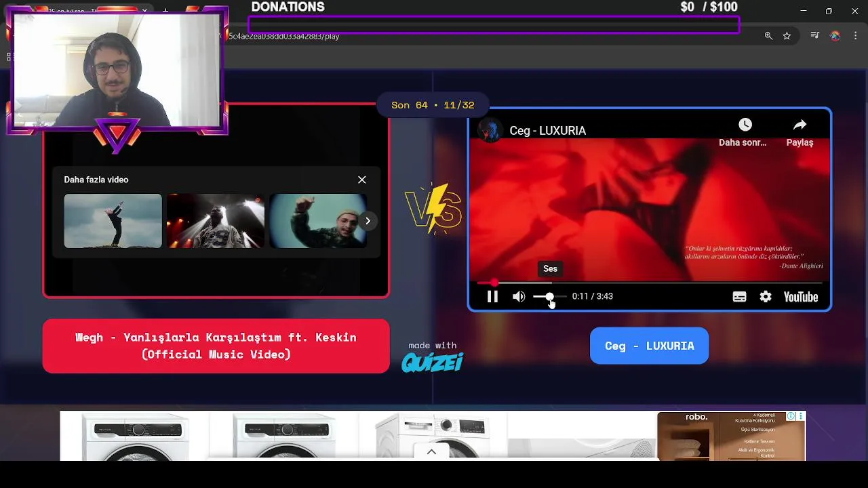Open YouTube player settings gear
The height and width of the screenshot is (488, 868).
pyautogui.click(x=766, y=297)
